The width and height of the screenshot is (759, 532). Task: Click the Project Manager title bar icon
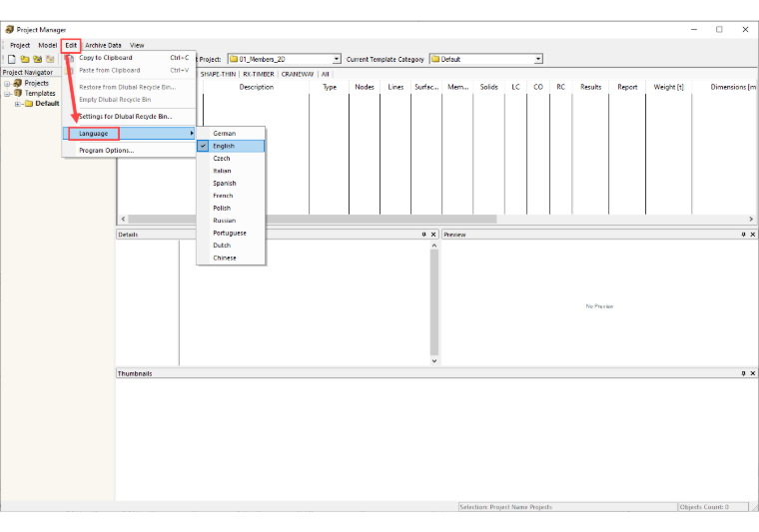pyautogui.click(x=9, y=30)
